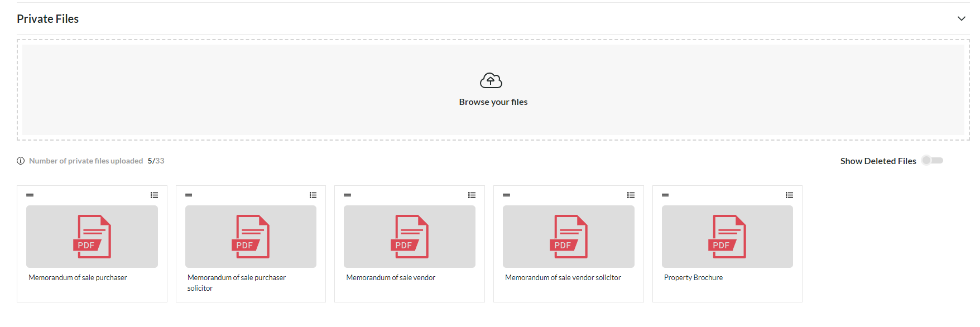This screenshot has width=980, height=327.
Task: Click the 'Show Deleted Files' label
Action: (878, 161)
